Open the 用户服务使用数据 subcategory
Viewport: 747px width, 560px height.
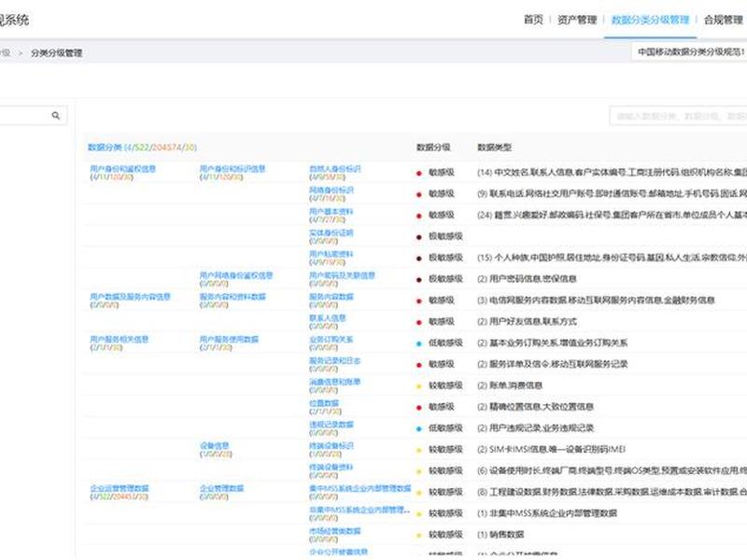[x=229, y=339]
